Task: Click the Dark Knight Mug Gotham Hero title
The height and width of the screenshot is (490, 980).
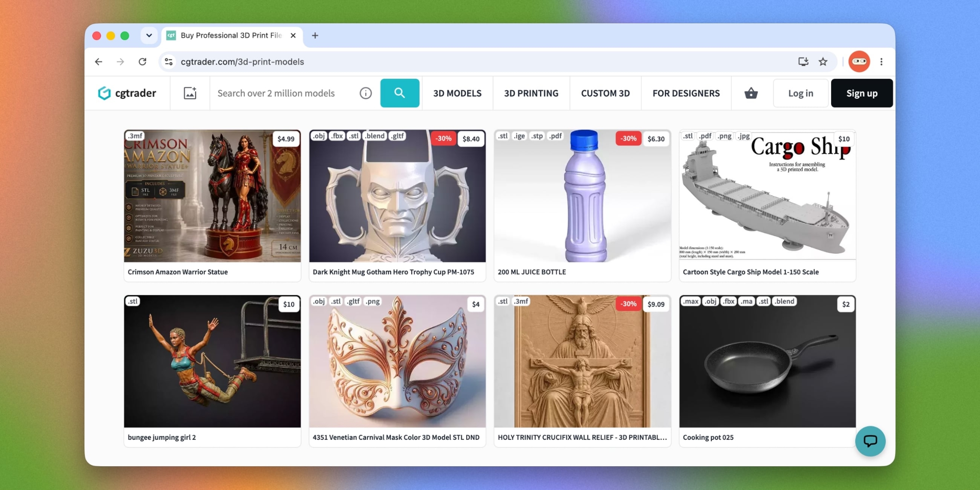Action: [x=393, y=272]
